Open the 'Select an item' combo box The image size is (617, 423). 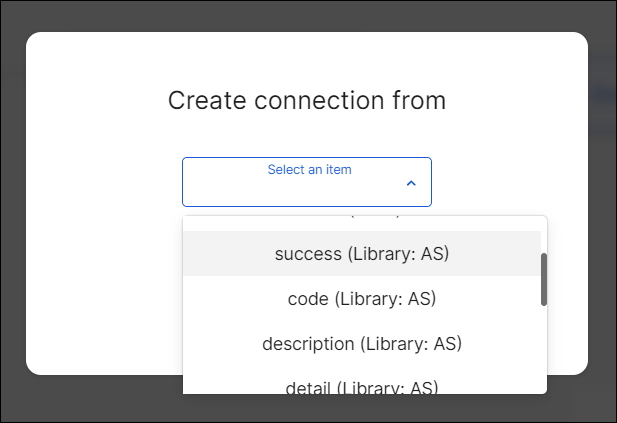[x=306, y=182]
